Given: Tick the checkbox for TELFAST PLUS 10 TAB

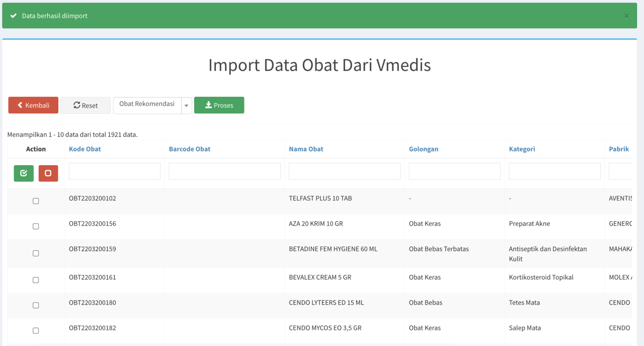Looking at the screenshot, I should 36,201.
